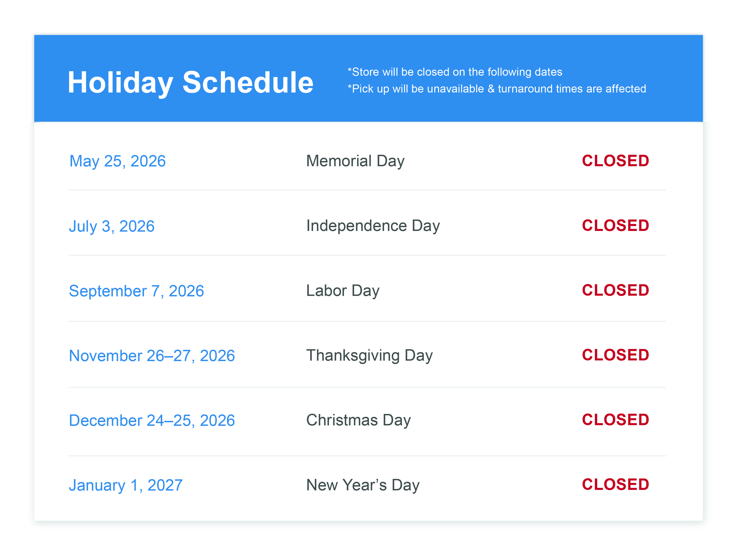This screenshot has width=739, height=560.
Task: Click CLOSED status for New Year's Day
Action: pyautogui.click(x=615, y=485)
